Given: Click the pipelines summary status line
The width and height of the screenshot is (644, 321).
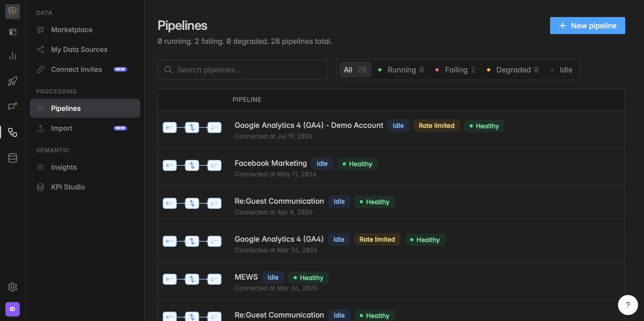Looking at the screenshot, I should [245, 41].
